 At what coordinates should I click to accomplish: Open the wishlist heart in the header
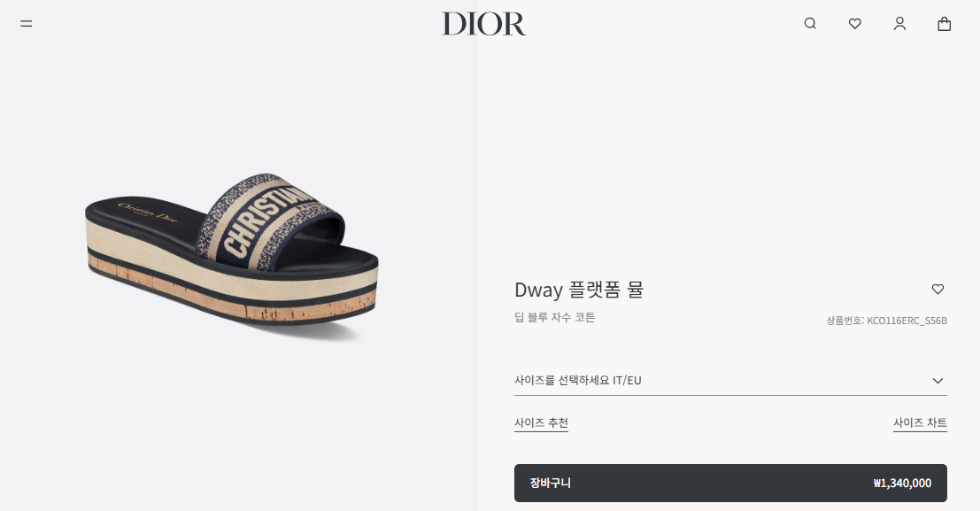coord(855,24)
